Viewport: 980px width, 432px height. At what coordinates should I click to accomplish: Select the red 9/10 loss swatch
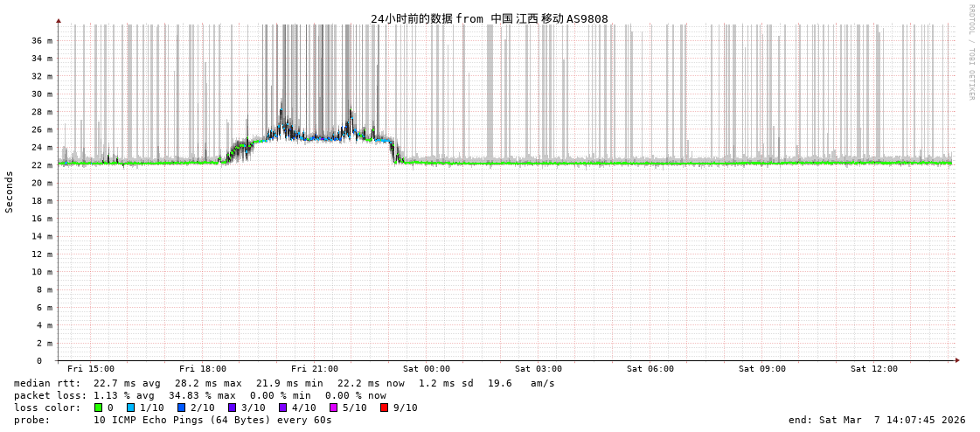pyautogui.click(x=384, y=408)
